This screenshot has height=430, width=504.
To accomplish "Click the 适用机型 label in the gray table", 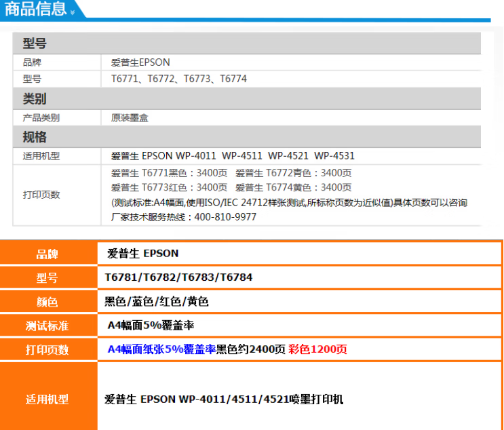I will point(41,156).
